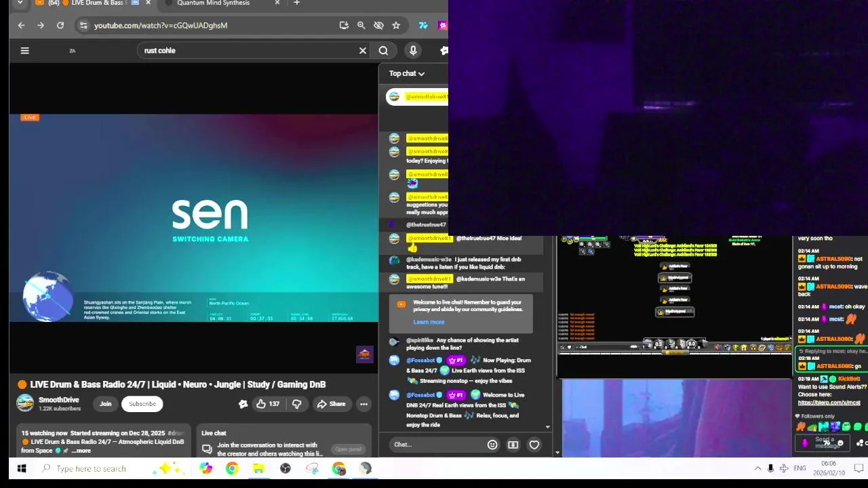This screenshot has height=488, width=868.
Task: Open the emoji picker in YouTube chat
Action: point(492,445)
